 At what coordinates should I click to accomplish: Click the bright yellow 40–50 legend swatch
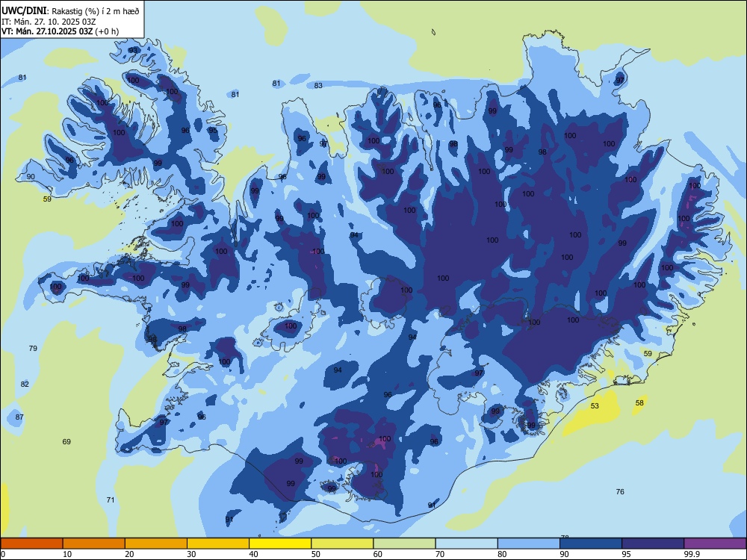tap(280, 544)
